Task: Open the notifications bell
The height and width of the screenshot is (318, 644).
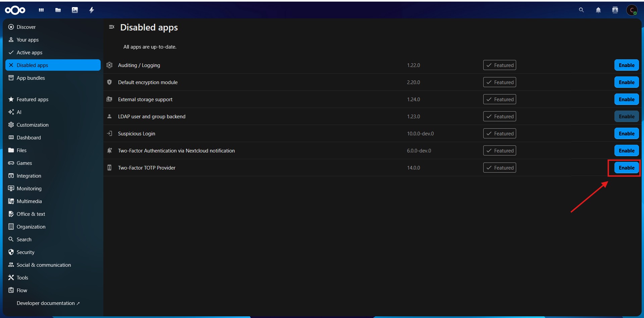Action: 598,10
